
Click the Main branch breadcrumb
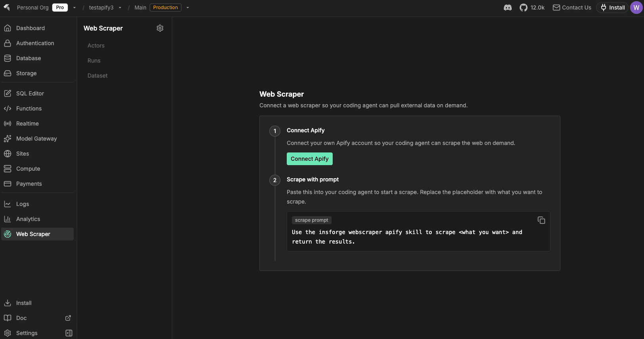[140, 8]
